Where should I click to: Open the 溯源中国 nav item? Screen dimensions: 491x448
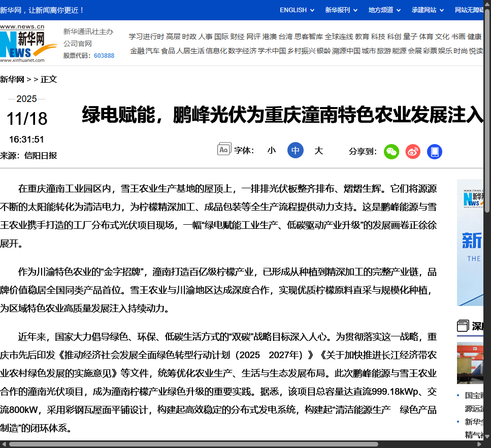pyautogui.click(x=346, y=51)
